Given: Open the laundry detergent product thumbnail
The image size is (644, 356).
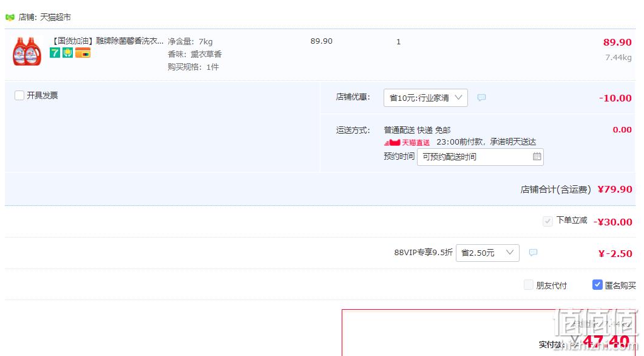Looking at the screenshot, I should tap(27, 52).
